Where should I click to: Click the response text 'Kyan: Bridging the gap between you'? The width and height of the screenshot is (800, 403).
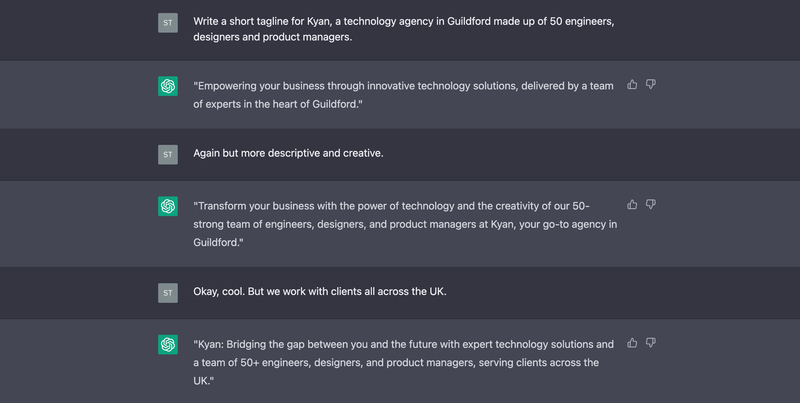coord(403,362)
